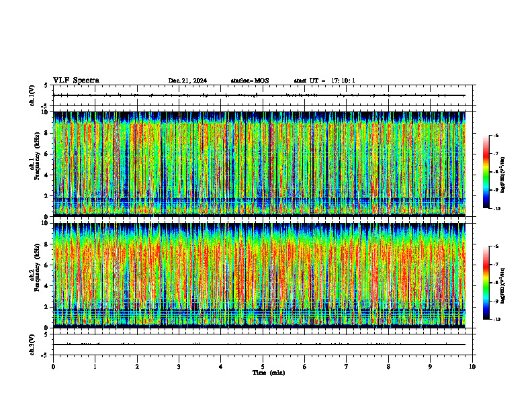Click the ch.3 voltage waveform trace
The width and height of the screenshot is (532, 411).
(x=259, y=345)
